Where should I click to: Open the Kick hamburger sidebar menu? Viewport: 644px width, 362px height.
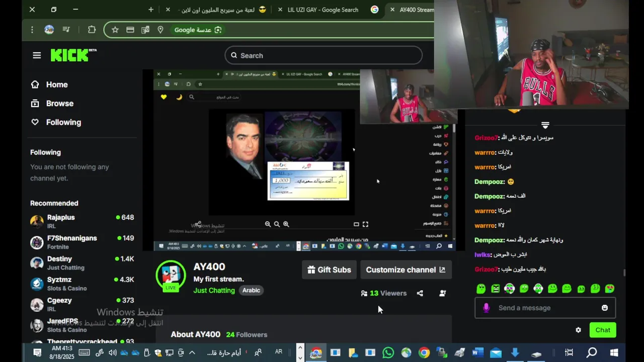pyautogui.click(x=37, y=55)
